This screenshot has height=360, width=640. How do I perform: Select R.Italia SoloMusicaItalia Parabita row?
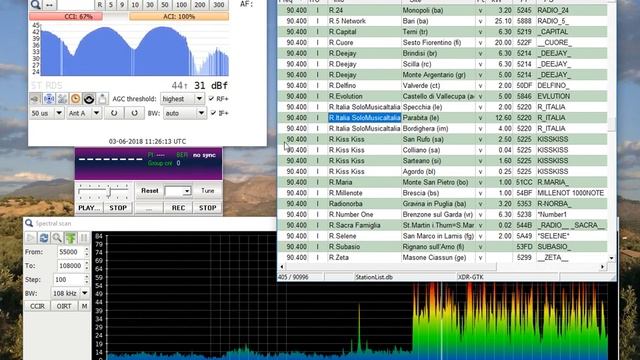point(442,118)
